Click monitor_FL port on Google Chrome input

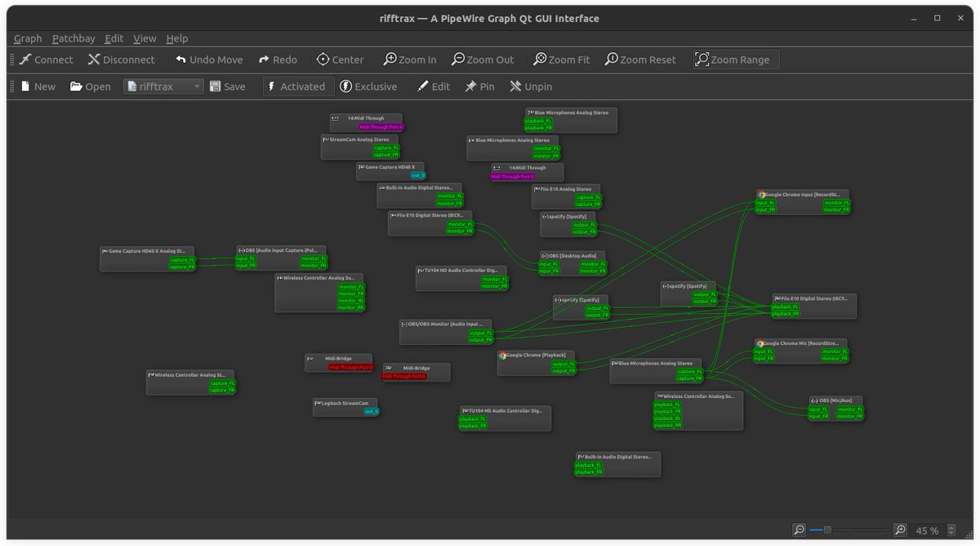pyautogui.click(x=836, y=203)
